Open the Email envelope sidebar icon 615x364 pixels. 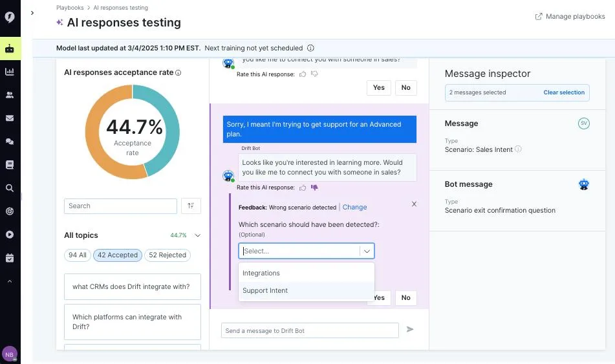point(10,118)
